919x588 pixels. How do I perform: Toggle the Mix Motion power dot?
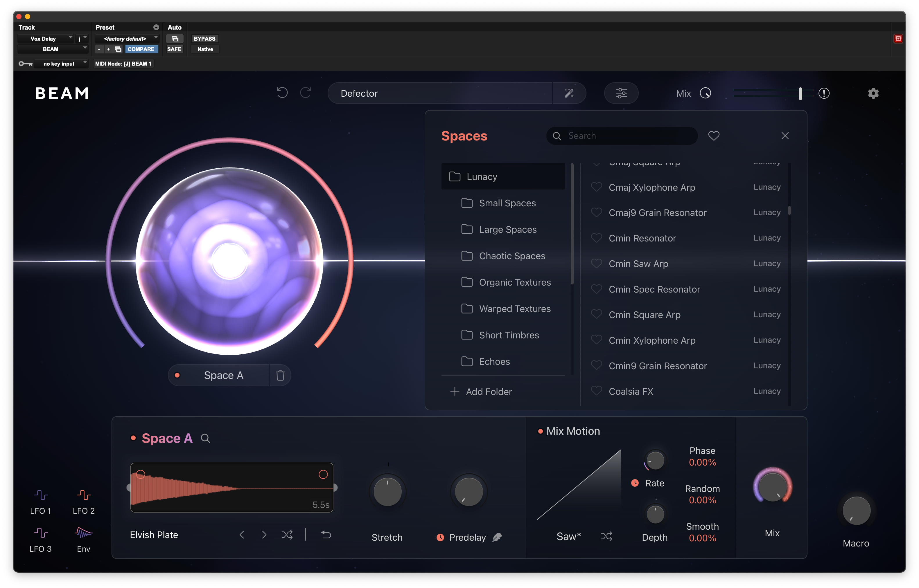tap(540, 432)
